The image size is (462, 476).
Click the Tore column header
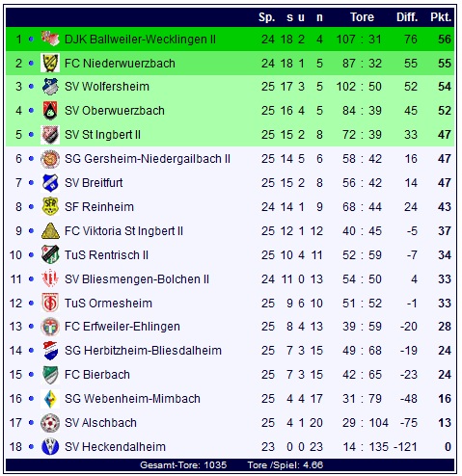pyautogui.click(x=362, y=17)
